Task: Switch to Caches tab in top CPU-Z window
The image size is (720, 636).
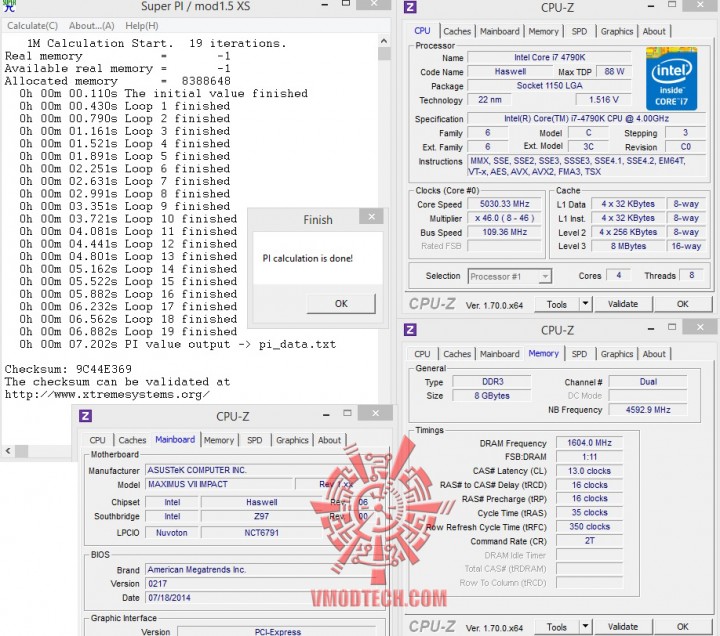Action: pyautogui.click(x=457, y=31)
